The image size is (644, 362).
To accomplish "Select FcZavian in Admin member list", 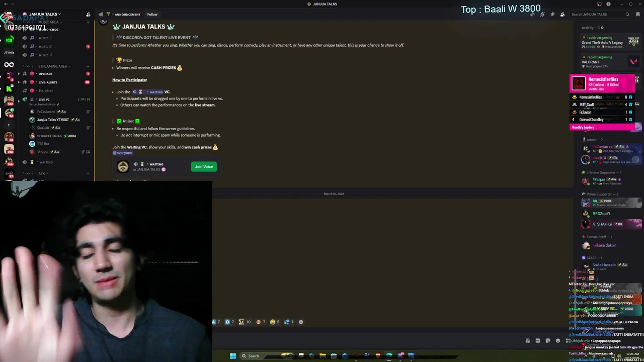I will pyautogui.click(x=610, y=148).
